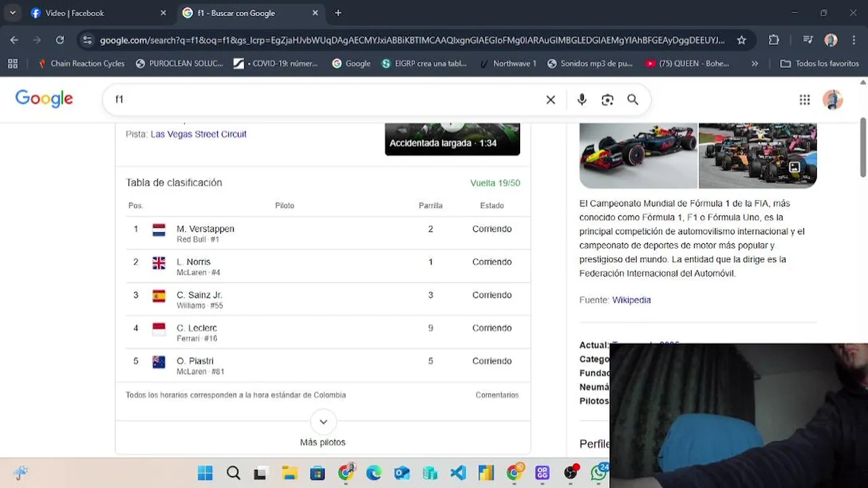This screenshot has height=488, width=868.
Task: Open File Explorer from taskbar
Action: 290,473
